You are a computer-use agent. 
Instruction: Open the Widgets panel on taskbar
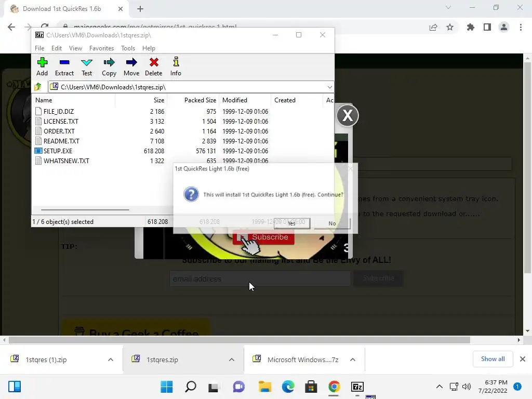(x=15, y=387)
